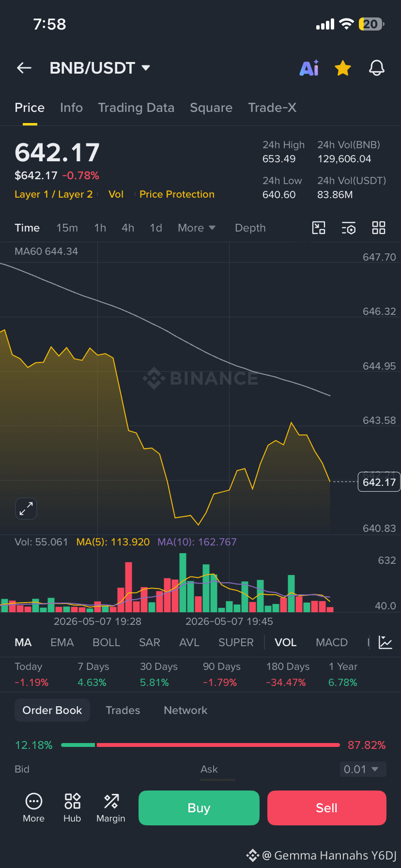401x868 pixels.
Task: Tap the Today -1.19% performance
Action: [31, 674]
